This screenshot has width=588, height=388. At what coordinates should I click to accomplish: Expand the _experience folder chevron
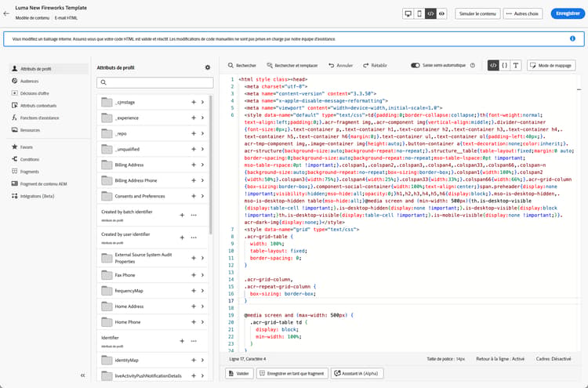coord(202,118)
